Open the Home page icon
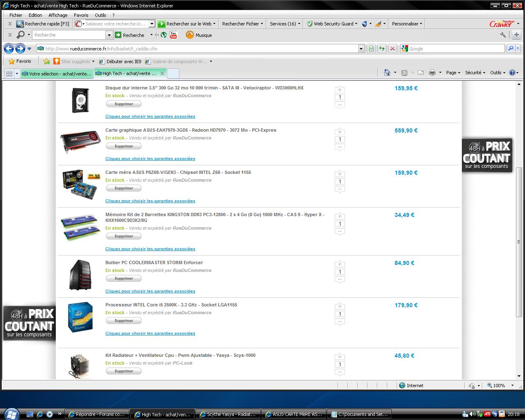 click(x=387, y=73)
